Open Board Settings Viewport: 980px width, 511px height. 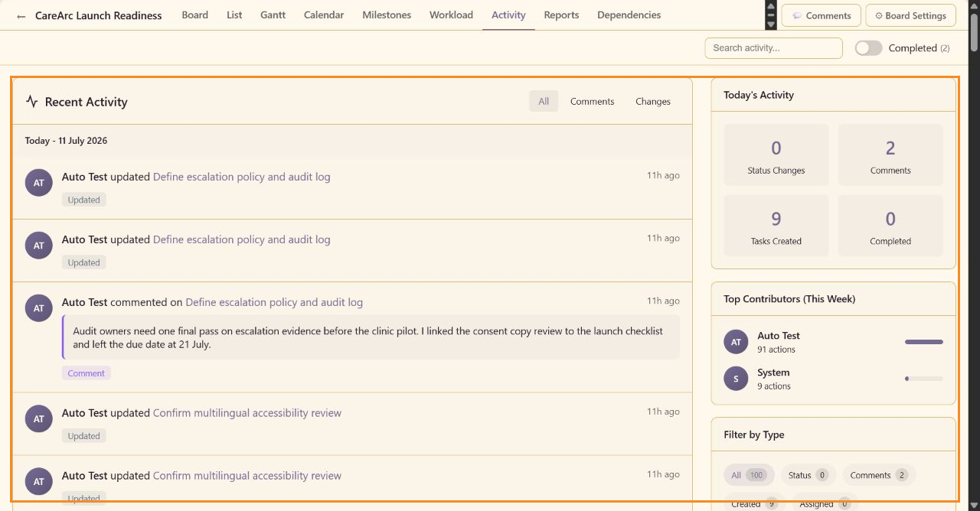click(910, 15)
